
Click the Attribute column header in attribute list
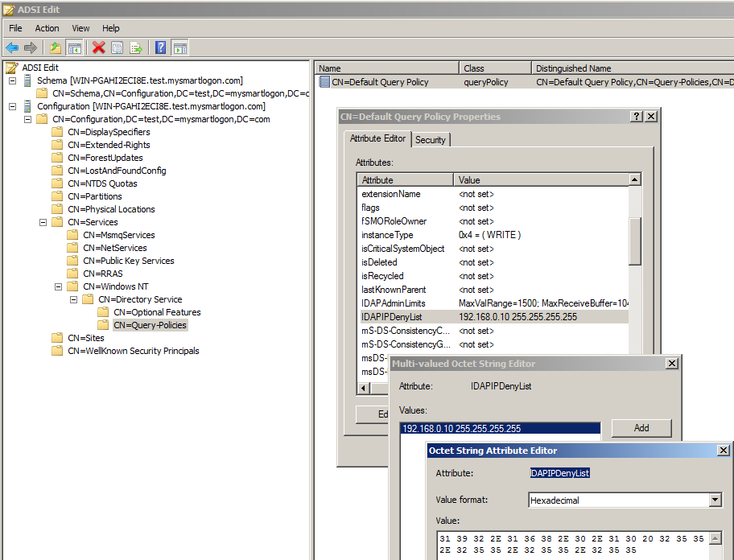[x=406, y=179]
